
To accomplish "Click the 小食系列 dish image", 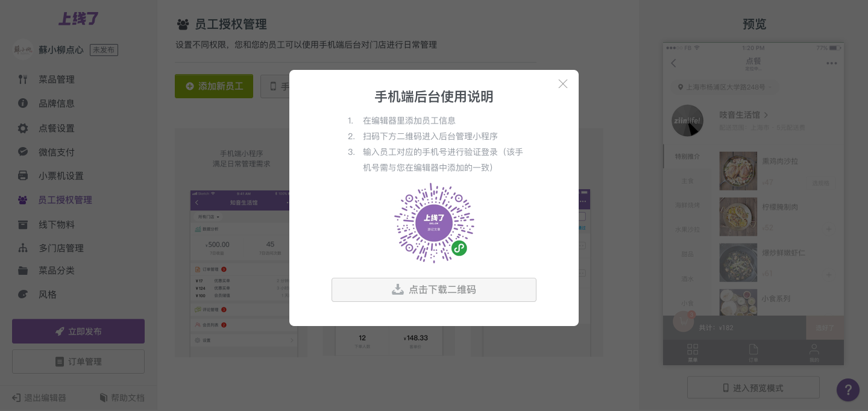I will pos(738,303).
